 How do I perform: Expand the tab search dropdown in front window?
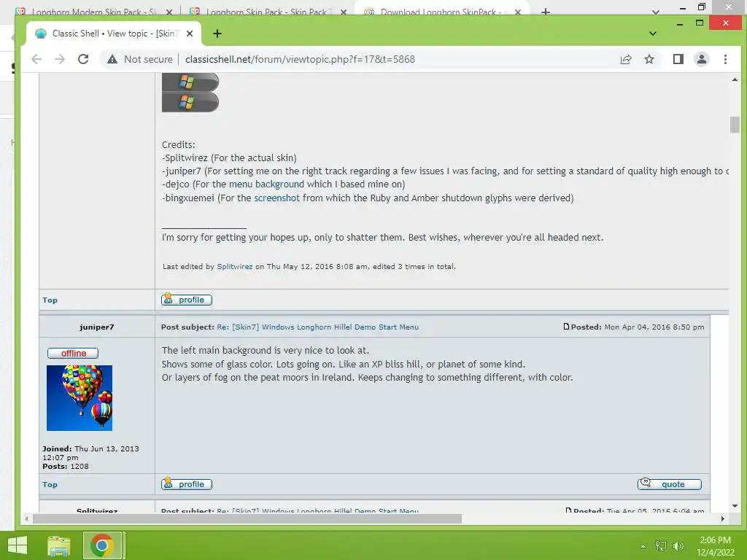pyautogui.click(x=653, y=34)
